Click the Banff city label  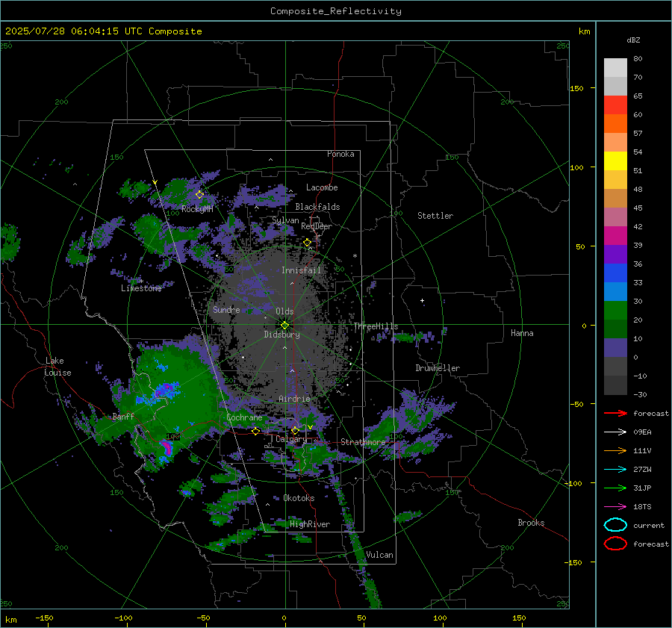tap(123, 416)
